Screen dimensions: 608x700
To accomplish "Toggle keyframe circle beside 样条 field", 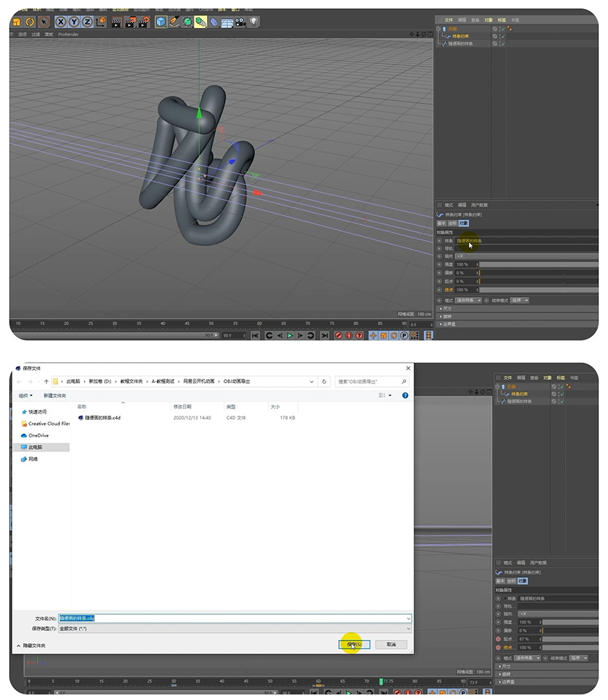I will tap(440, 240).
